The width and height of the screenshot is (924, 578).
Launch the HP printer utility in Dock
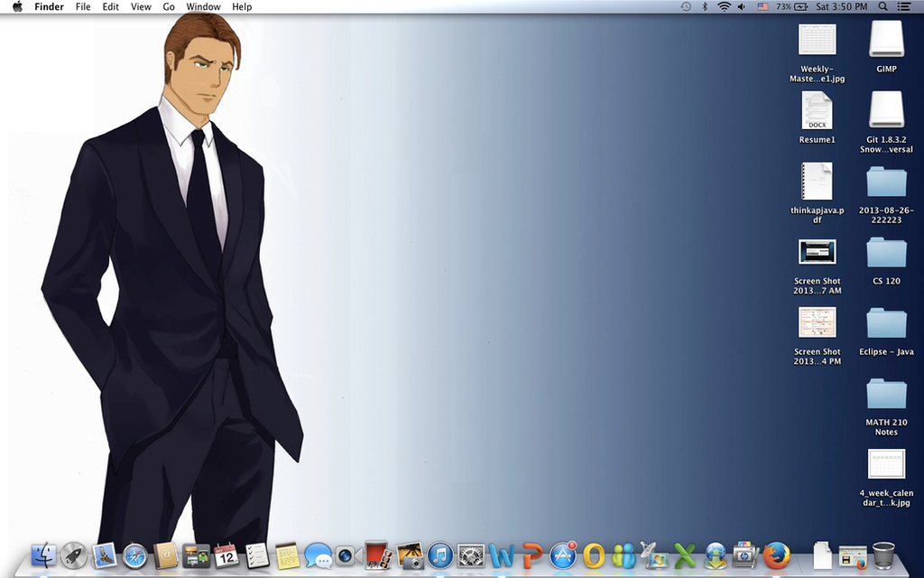(746, 555)
